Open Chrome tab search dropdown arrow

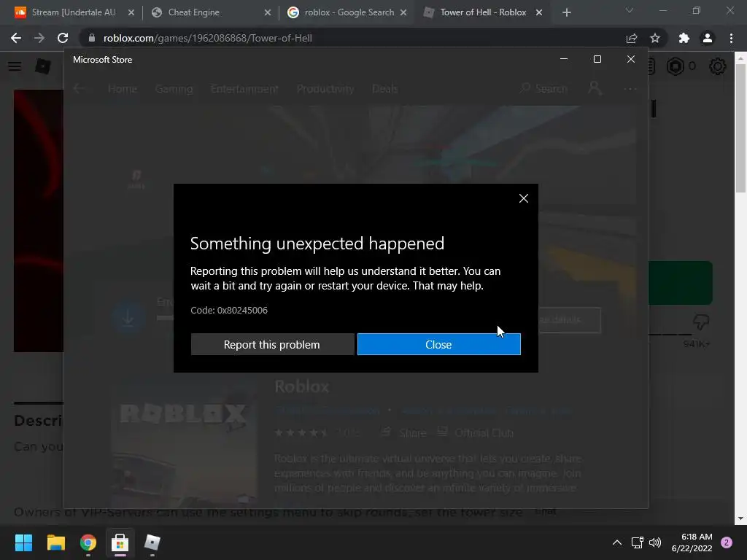coord(630,10)
